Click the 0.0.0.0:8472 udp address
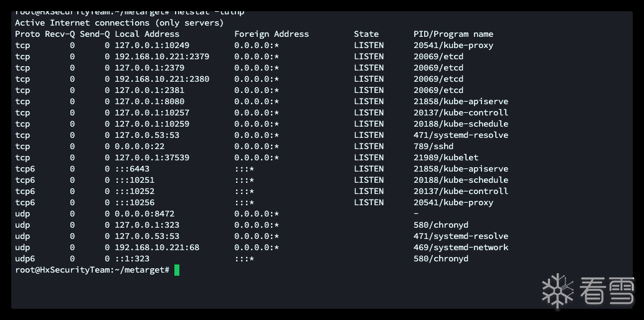 point(144,213)
